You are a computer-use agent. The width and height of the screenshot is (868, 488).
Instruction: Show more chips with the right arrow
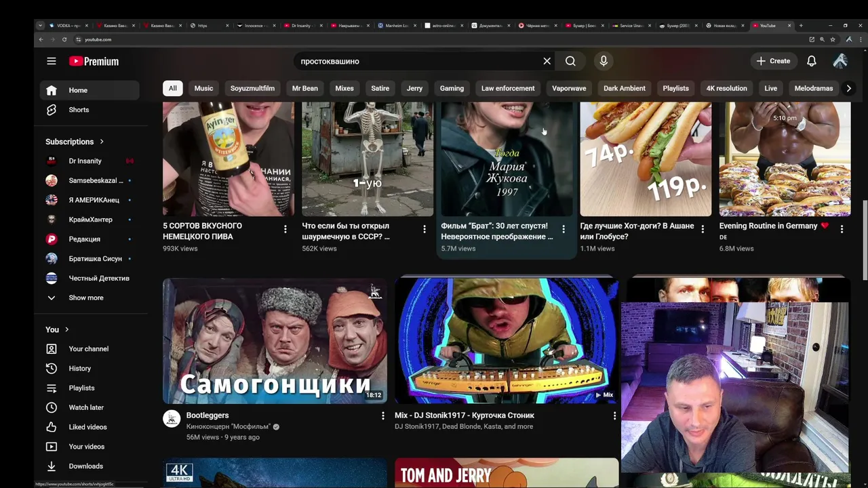848,88
